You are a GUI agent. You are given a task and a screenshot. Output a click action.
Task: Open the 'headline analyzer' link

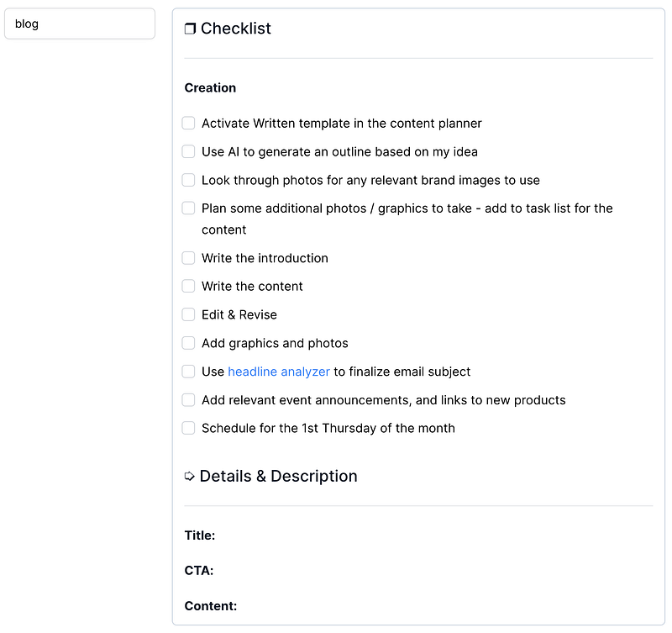278,372
